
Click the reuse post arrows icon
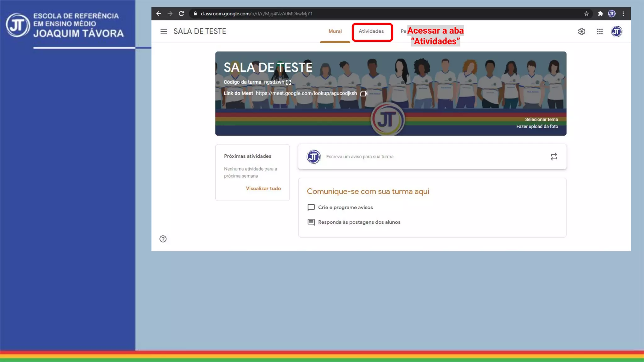(554, 157)
